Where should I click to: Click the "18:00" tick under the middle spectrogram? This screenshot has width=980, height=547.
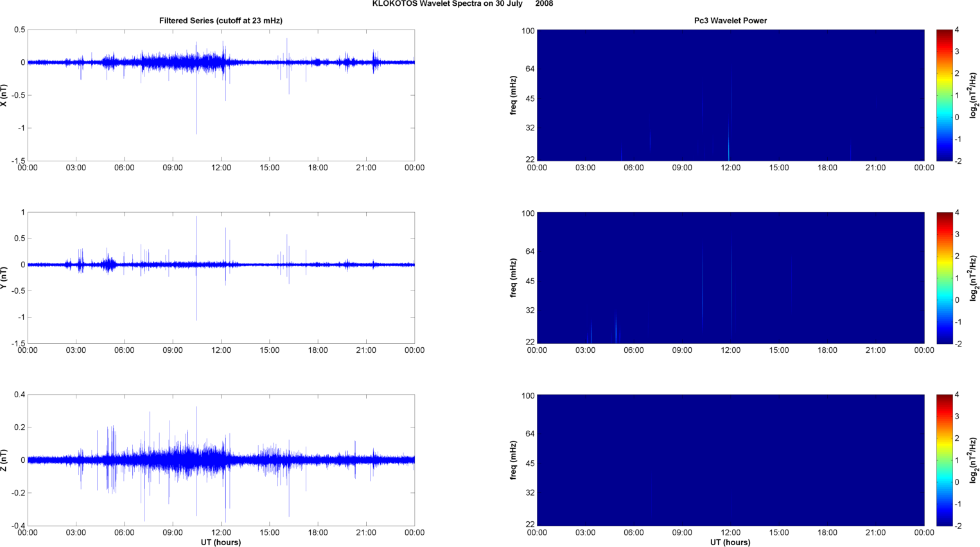(827, 350)
